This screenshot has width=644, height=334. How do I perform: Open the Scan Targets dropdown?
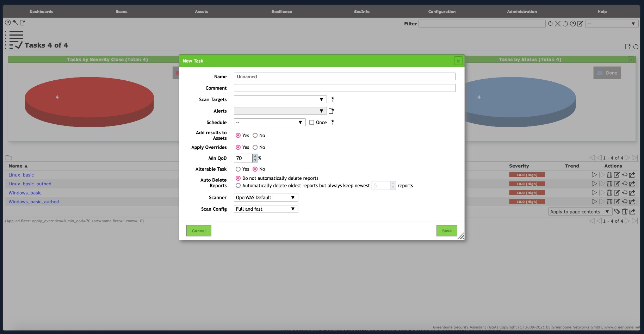(x=280, y=99)
